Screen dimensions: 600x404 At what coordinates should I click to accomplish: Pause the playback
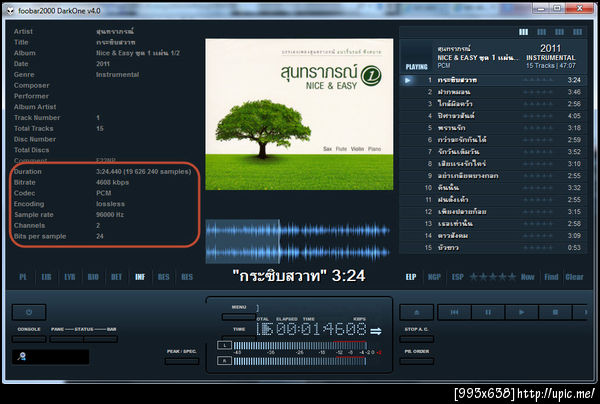488,312
